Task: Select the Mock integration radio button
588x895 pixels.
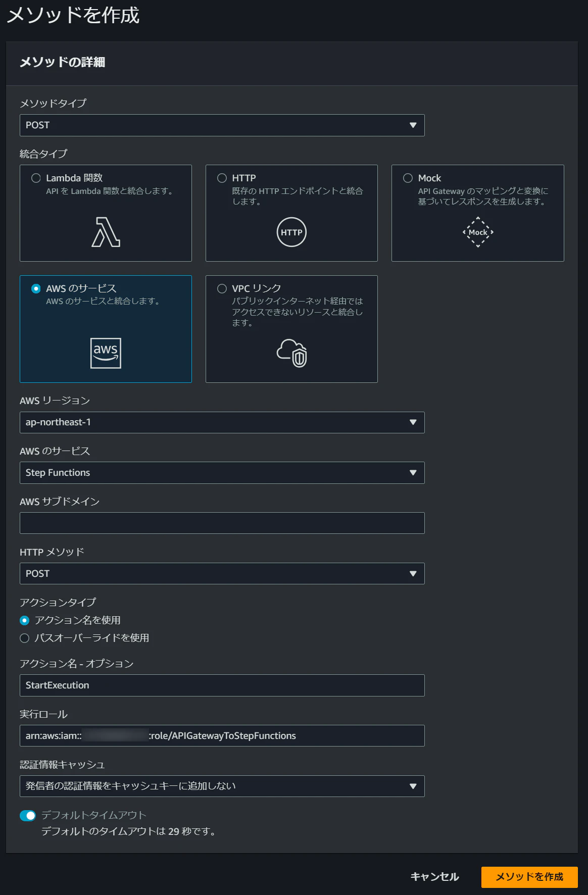Action: 408,178
